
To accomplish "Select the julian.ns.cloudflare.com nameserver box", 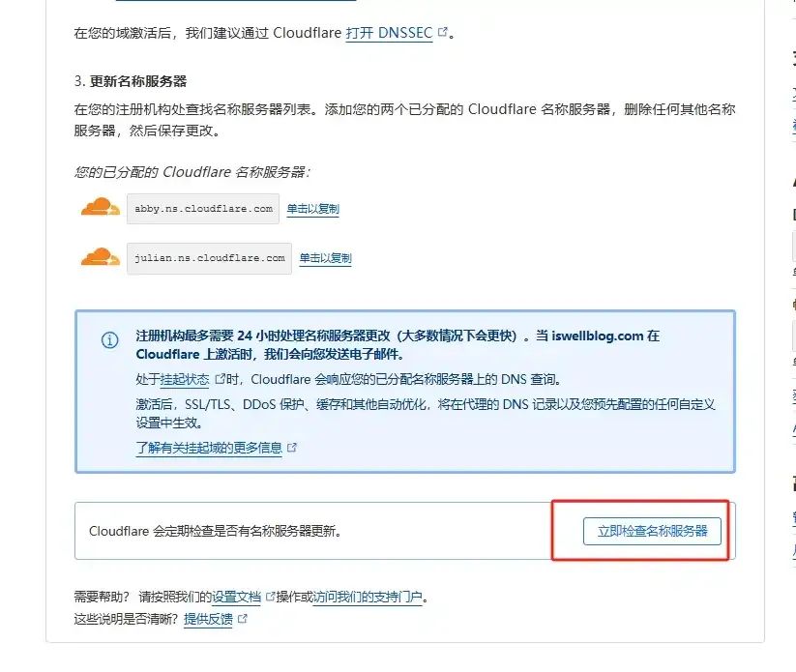I will (209, 258).
